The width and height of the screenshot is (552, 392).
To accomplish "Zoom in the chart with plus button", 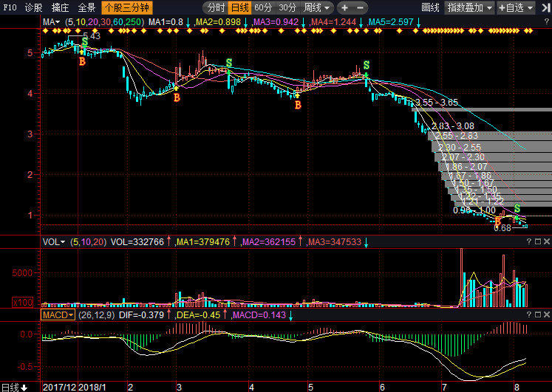I will pyautogui.click(x=344, y=7).
